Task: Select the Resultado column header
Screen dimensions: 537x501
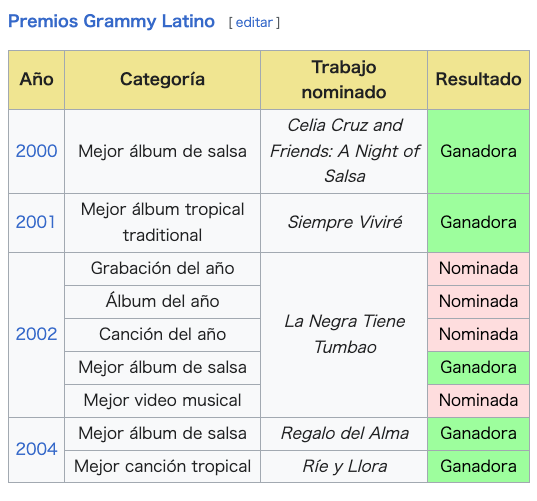Action: (478, 80)
